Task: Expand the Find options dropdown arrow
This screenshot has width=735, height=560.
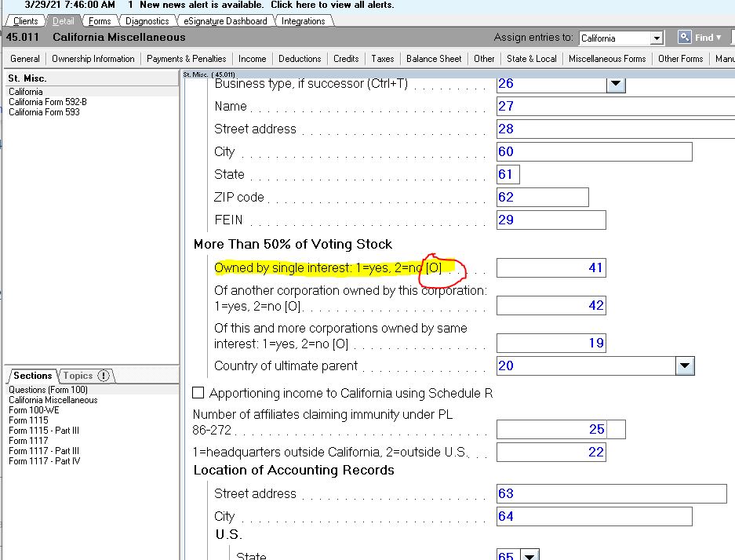Action: (x=718, y=36)
